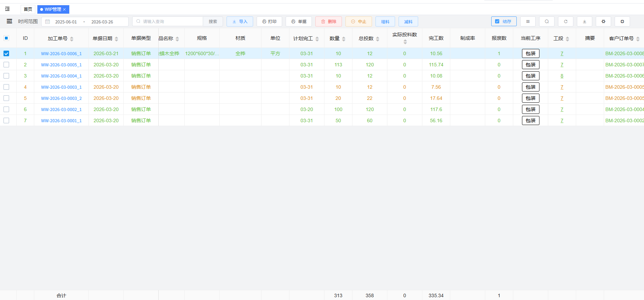Sort by 总投数 column arrows

(378, 39)
